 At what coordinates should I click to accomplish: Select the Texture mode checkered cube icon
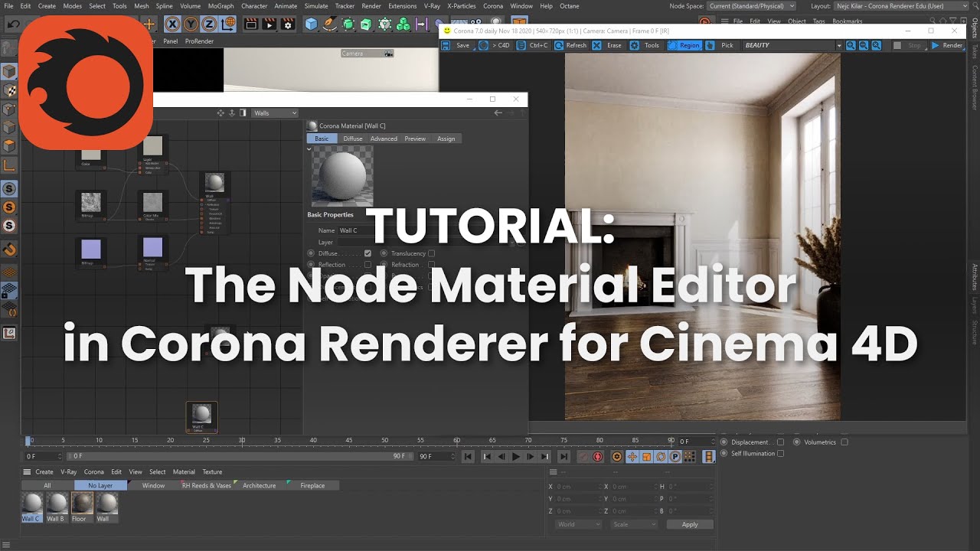9,90
